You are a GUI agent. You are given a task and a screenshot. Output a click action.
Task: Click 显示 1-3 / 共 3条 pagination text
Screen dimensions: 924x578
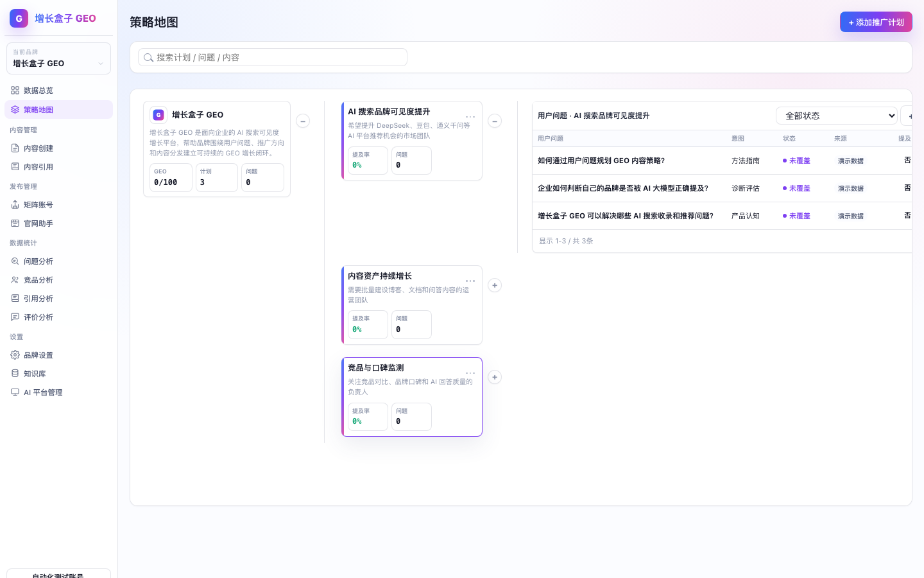click(x=566, y=241)
